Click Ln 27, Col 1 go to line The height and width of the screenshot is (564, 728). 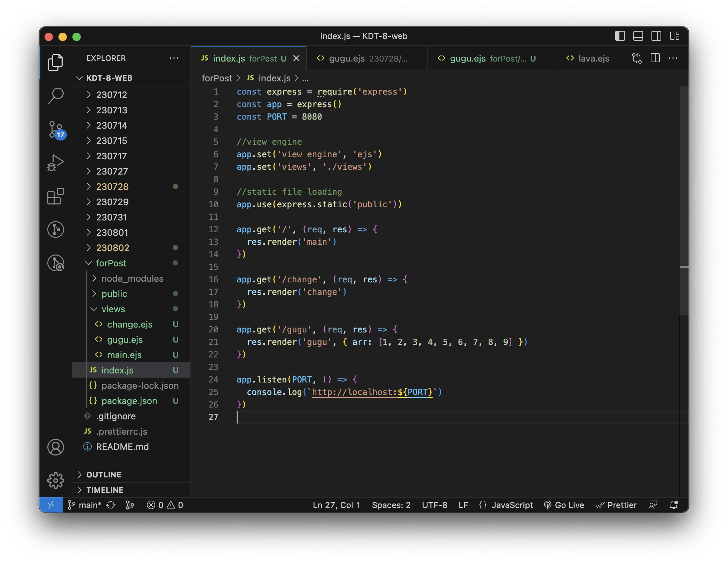[x=337, y=505]
